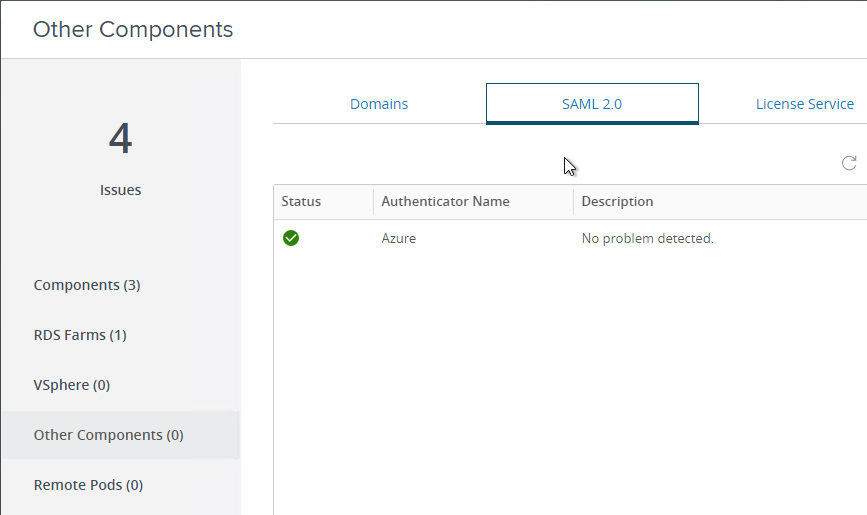The image size is (867, 515).
Task: Select RDS Farms (1) in the sidebar
Action: 80,335
